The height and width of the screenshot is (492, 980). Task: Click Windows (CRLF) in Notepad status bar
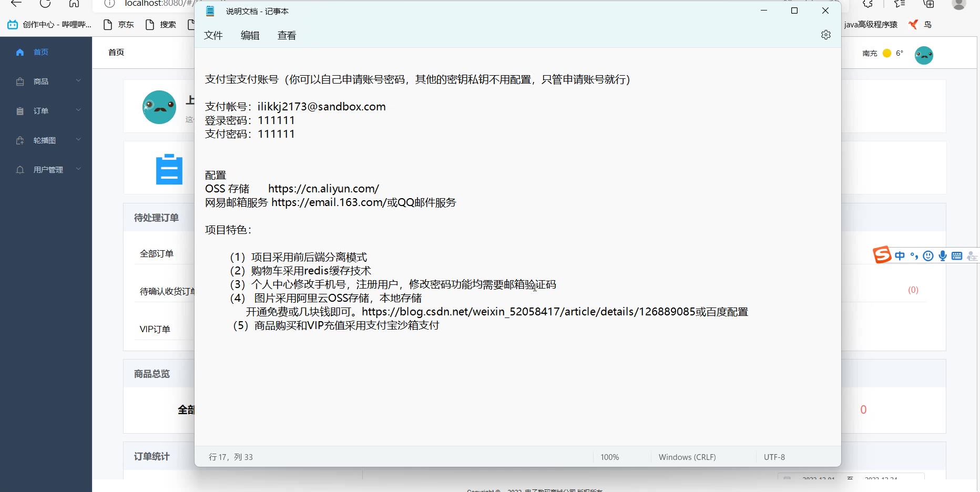tap(687, 457)
